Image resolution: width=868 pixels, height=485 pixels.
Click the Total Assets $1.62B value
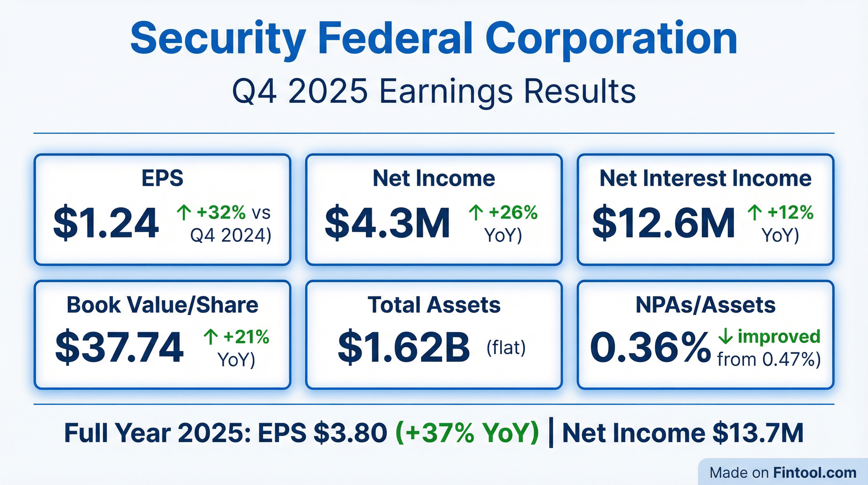[x=404, y=347]
